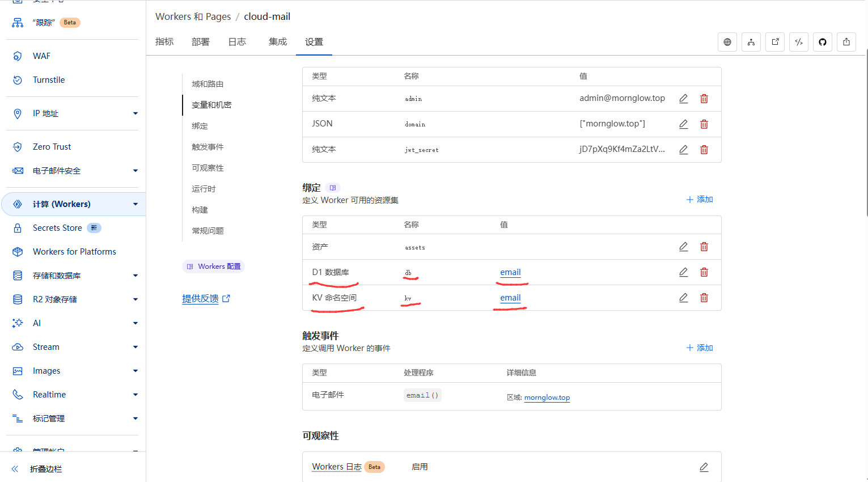Select 触发事件 in settings navigation

[208, 147]
